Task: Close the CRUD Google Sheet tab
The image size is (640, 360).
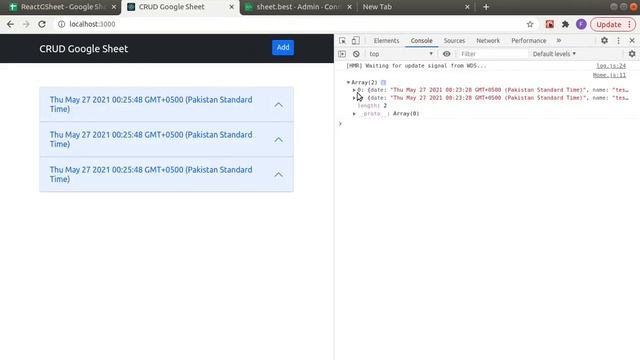Action: pos(231,7)
